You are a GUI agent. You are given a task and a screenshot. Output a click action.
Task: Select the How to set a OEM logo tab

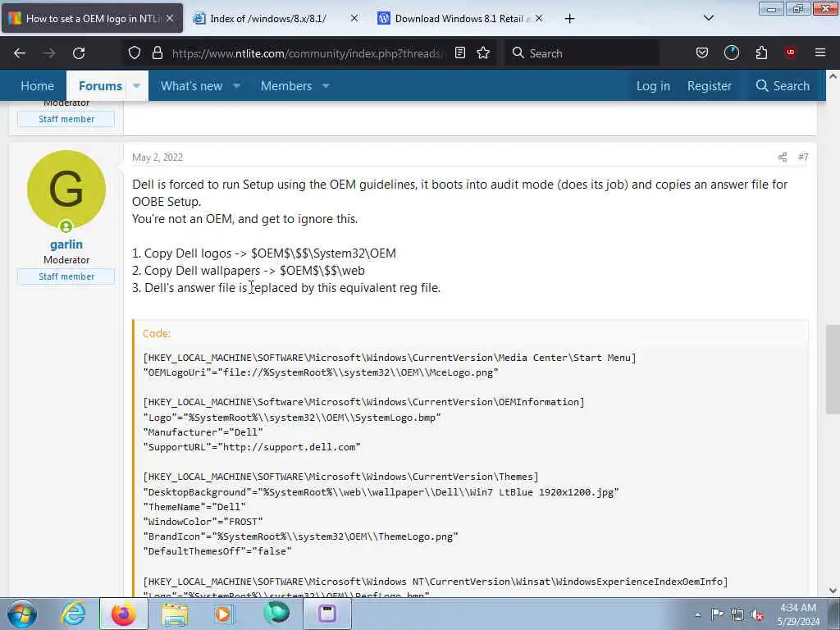[92, 18]
